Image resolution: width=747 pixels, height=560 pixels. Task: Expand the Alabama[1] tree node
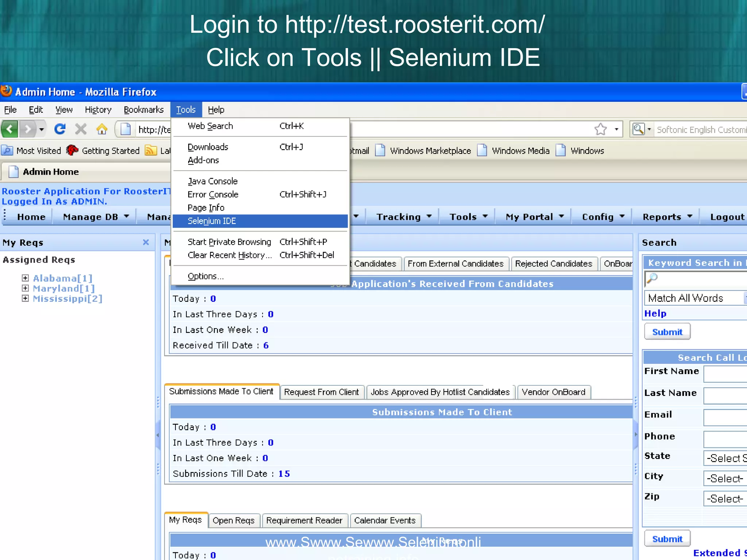25,278
